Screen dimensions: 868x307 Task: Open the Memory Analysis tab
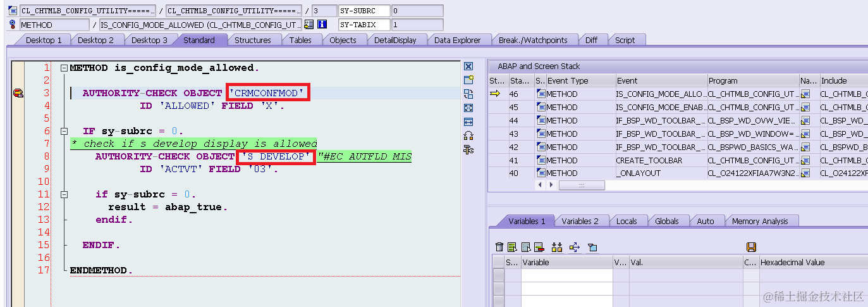(x=760, y=221)
